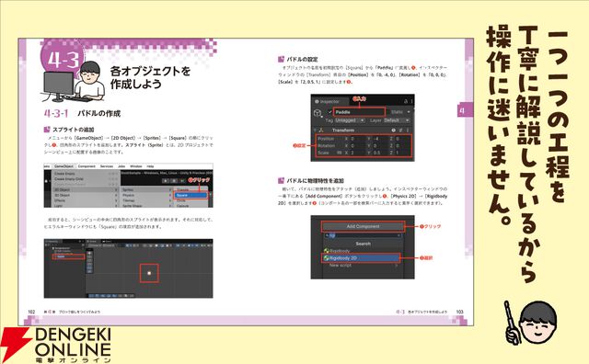Image resolution: width=589 pixels, height=364 pixels.
Task: Click the Transform help question-mark icon
Action: click(394, 131)
